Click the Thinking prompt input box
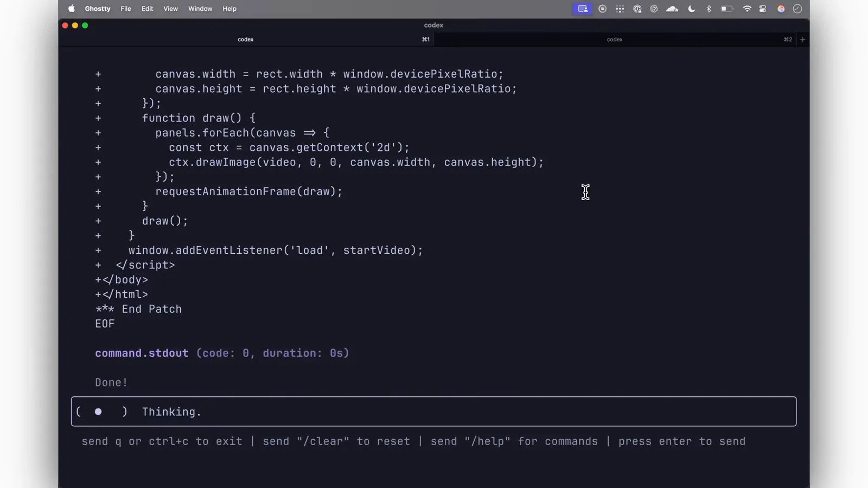The width and height of the screenshot is (868, 488). click(433, 412)
